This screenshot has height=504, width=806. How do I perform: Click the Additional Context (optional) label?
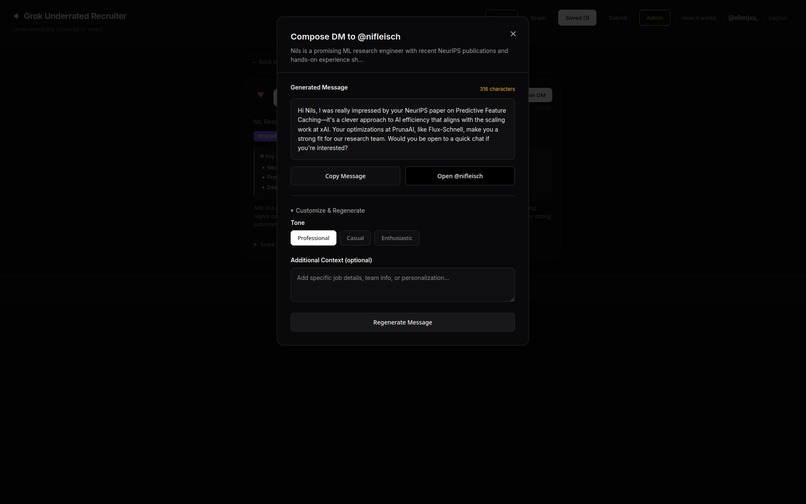[331, 260]
